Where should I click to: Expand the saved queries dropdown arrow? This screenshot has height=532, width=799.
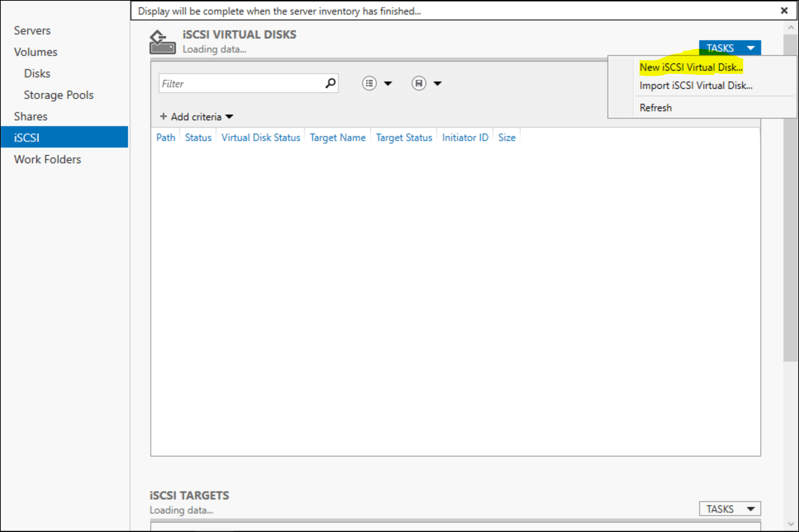[438, 83]
